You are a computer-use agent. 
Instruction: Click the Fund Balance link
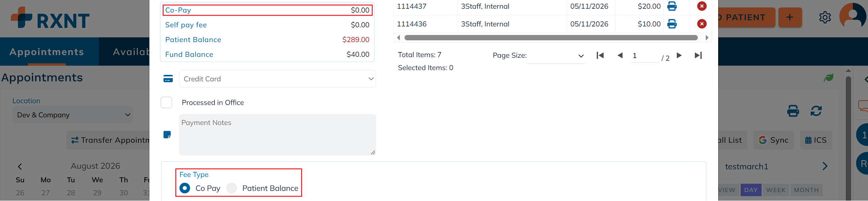[x=189, y=54]
